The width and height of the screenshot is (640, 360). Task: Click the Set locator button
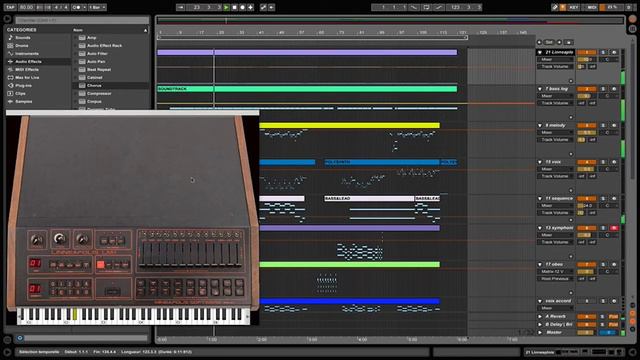coord(549,42)
